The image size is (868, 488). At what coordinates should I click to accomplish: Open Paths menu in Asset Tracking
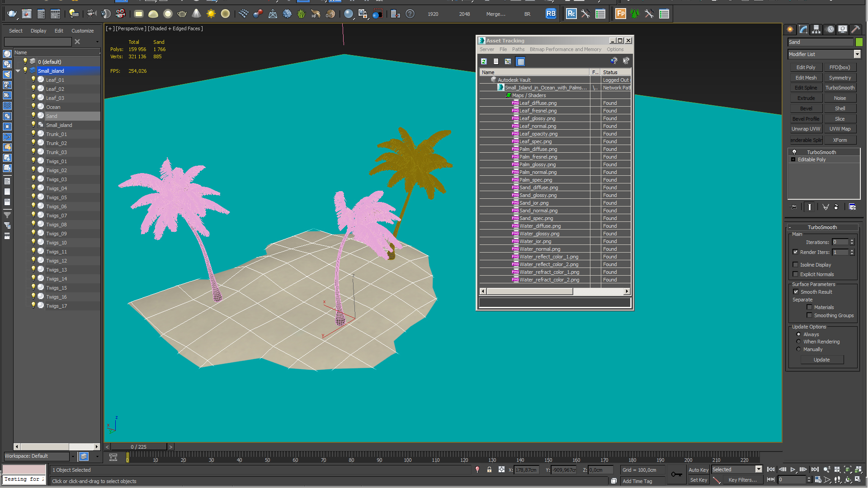pyautogui.click(x=519, y=49)
